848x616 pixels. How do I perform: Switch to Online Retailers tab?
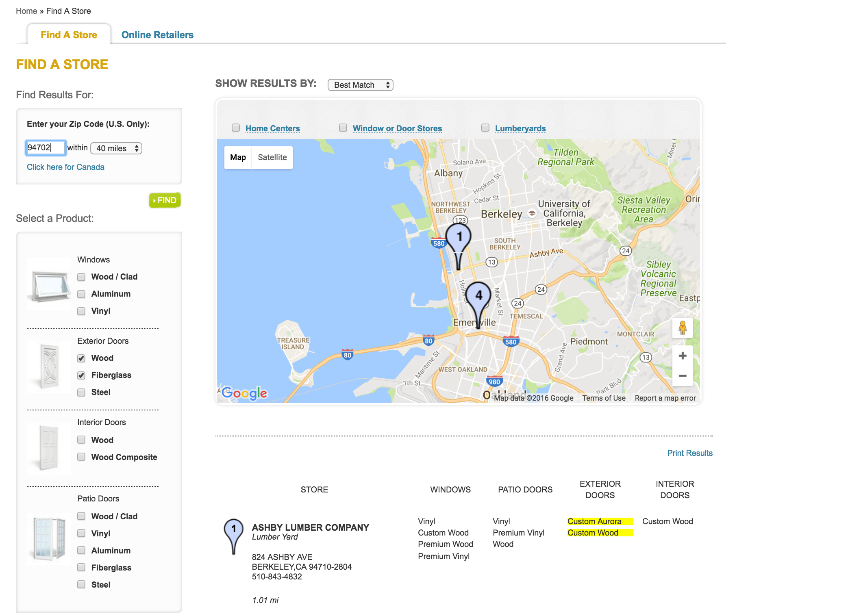[157, 35]
